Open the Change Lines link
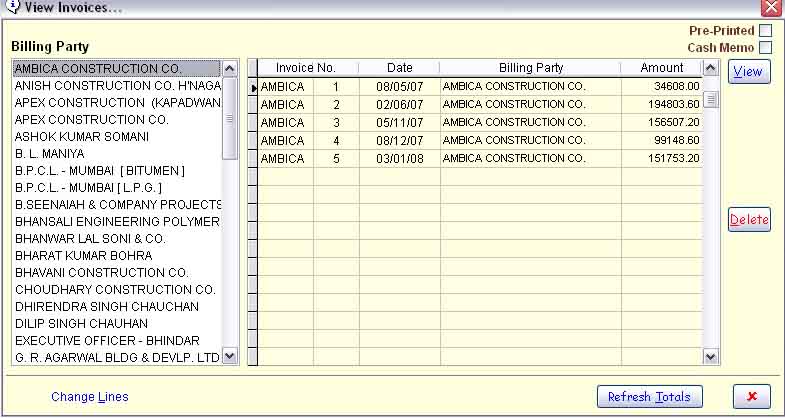 pyautogui.click(x=90, y=397)
